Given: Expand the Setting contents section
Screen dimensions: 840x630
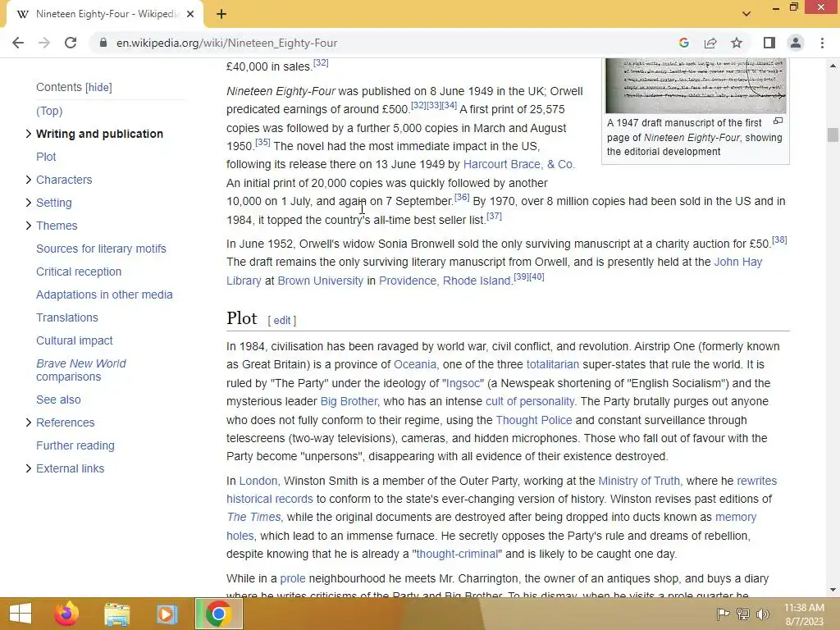Looking at the screenshot, I should pos(29,203).
